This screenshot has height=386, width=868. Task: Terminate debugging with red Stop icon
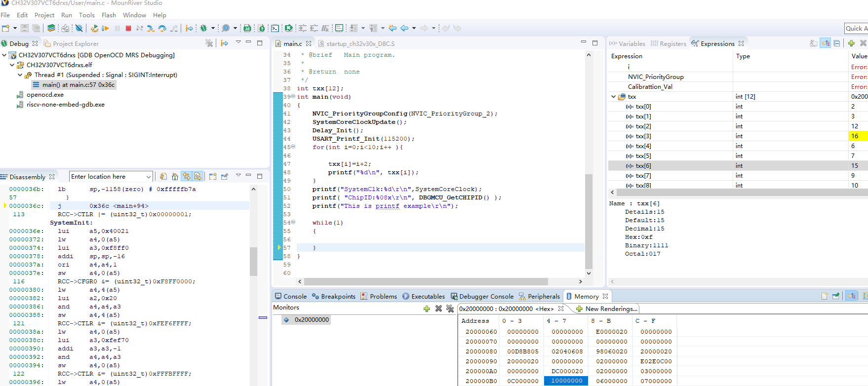pyautogui.click(x=128, y=28)
